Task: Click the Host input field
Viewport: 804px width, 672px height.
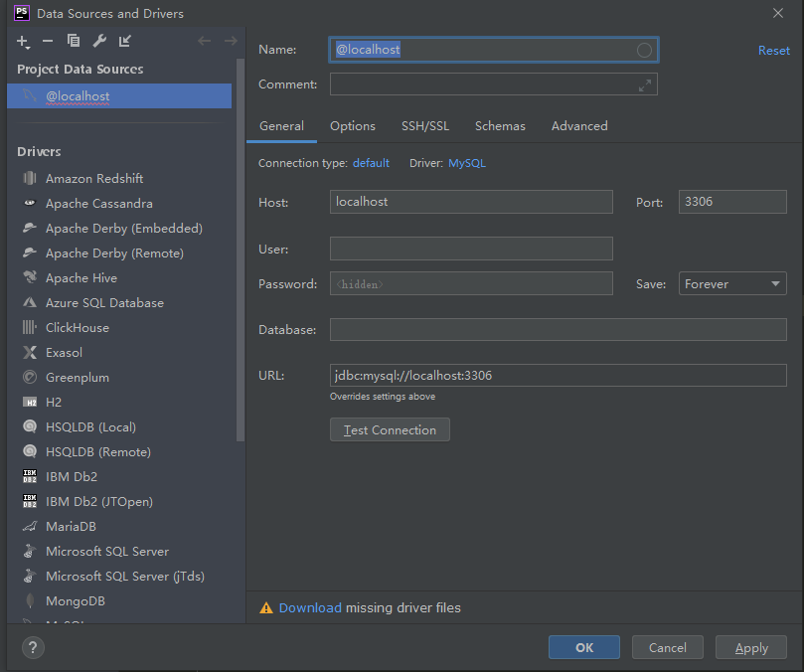Action: point(471,202)
